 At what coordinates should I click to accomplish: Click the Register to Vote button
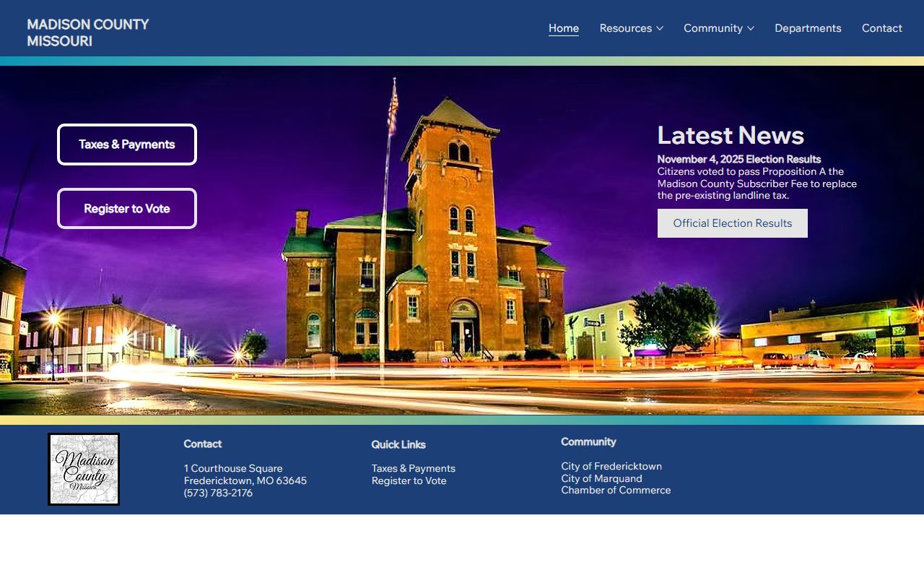coord(127,209)
